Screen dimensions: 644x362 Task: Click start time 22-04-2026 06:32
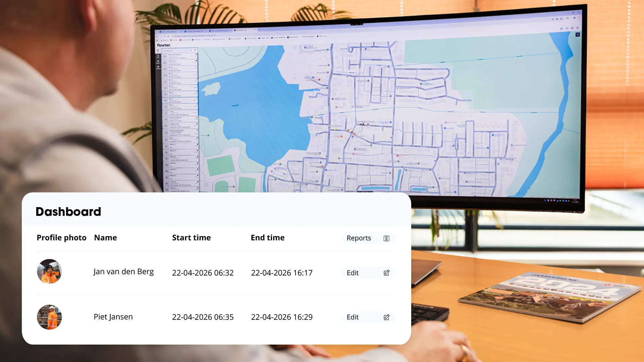click(203, 273)
